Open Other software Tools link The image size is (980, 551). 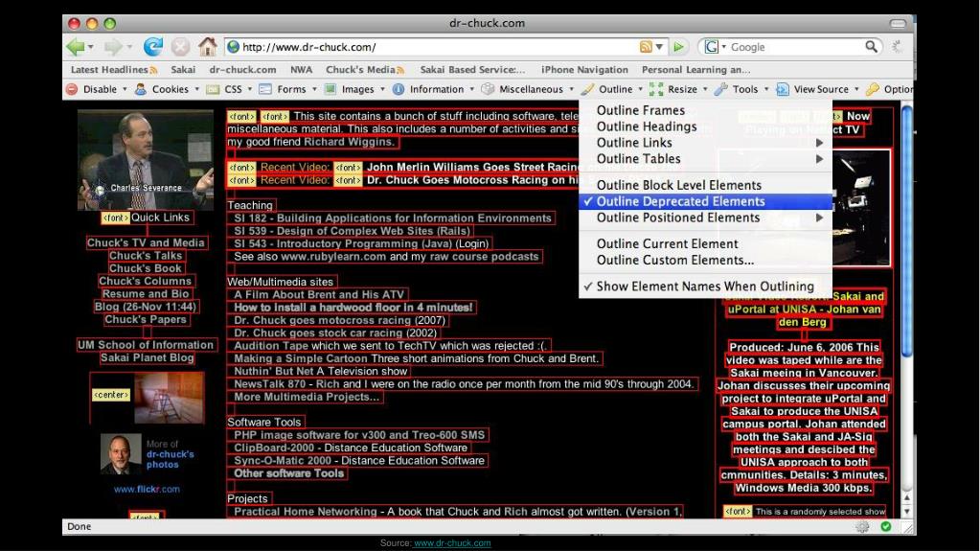[x=288, y=473]
